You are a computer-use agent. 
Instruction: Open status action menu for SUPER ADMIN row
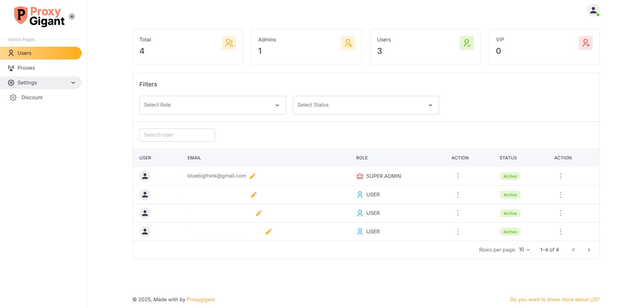(560, 176)
